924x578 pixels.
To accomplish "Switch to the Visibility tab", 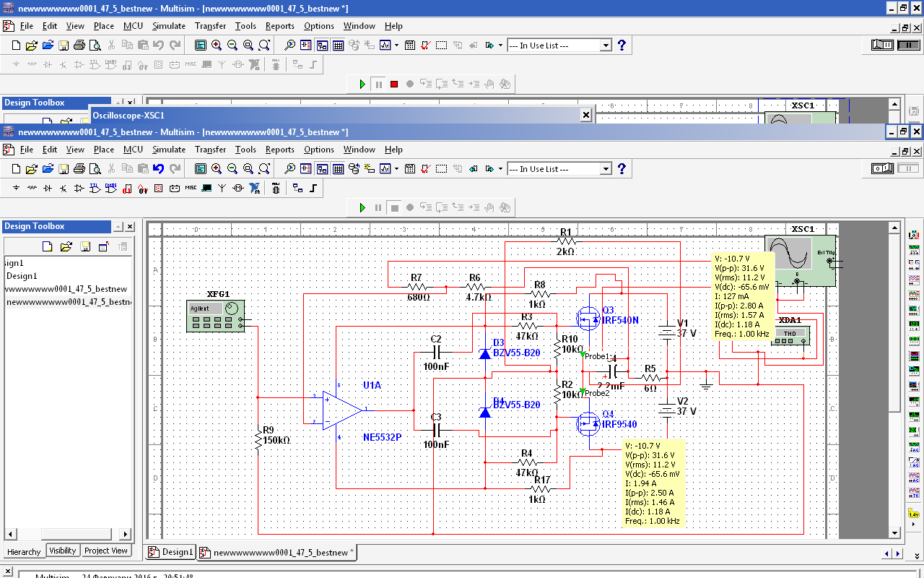I will (x=63, y=551).
